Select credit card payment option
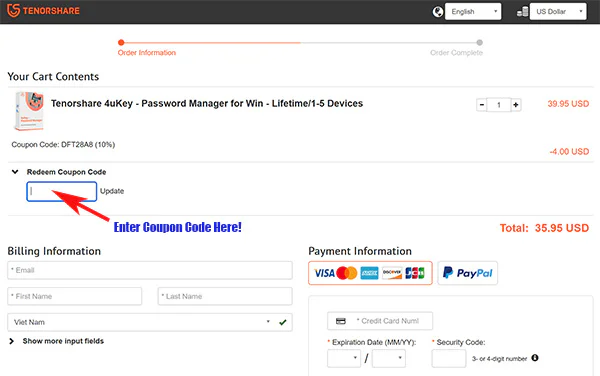Image resolution: width=600 pixels, height=376 pixels. tap(370, 273)
